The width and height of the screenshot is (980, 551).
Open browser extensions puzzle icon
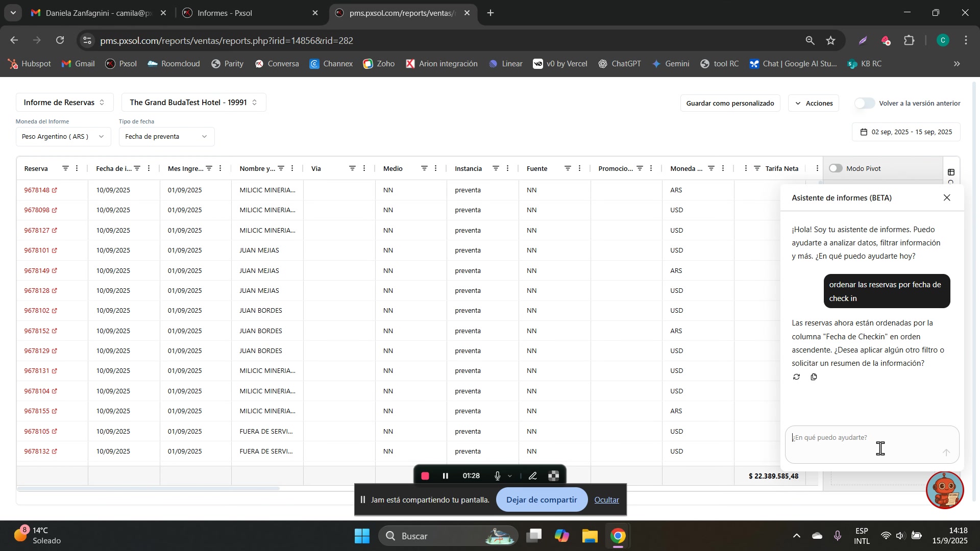[909, 41]
